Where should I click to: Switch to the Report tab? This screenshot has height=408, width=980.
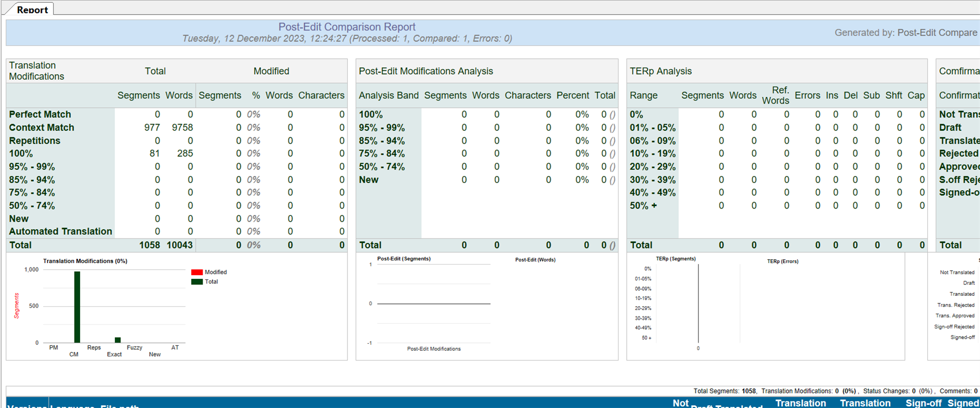(x=32, y=9)
